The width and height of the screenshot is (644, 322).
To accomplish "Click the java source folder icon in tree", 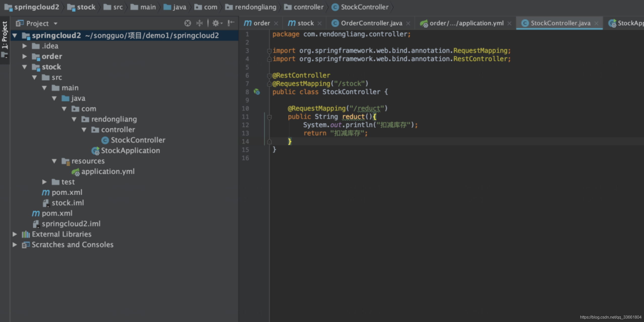I will coord(65,98).
